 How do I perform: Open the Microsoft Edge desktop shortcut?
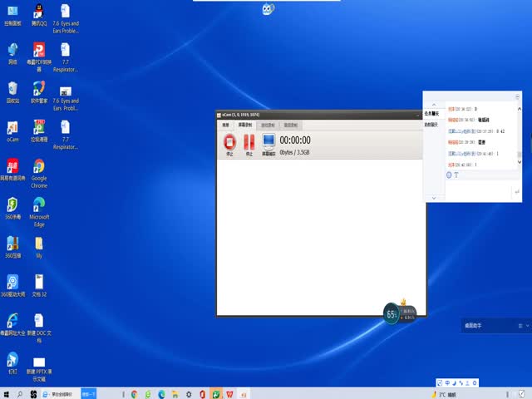(x=39, y=205)
